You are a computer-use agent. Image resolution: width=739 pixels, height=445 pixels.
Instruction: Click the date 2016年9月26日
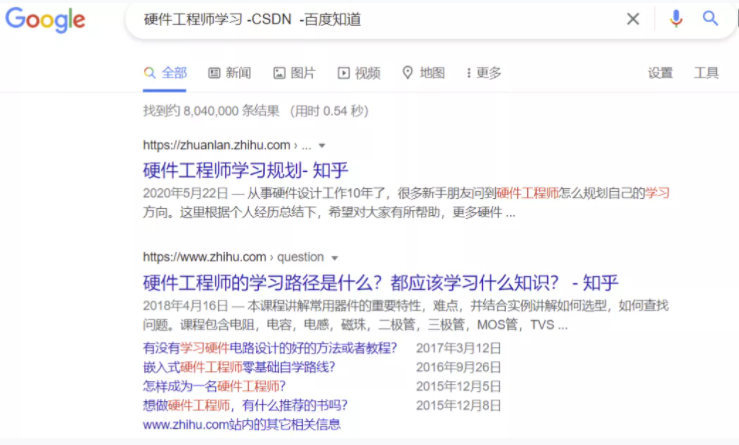click(458, 367)
